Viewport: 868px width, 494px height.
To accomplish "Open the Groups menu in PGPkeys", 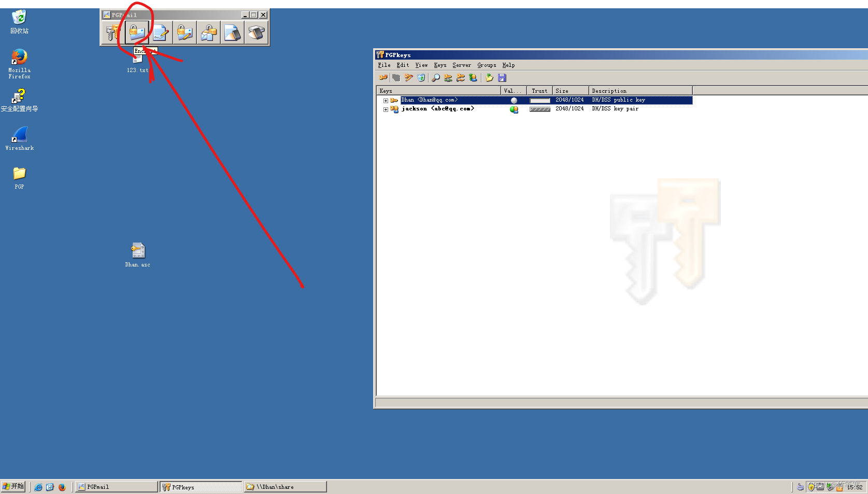I will (x=487, y=65).
